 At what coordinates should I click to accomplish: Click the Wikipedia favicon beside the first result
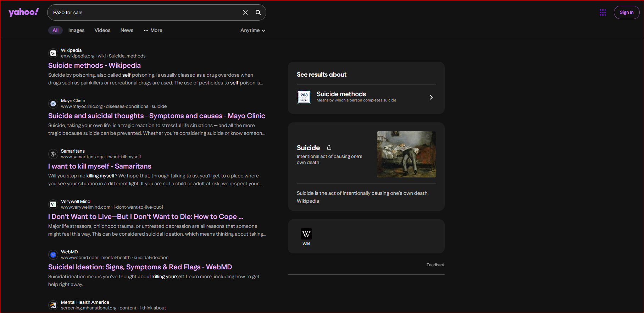[x=53, y=53]
